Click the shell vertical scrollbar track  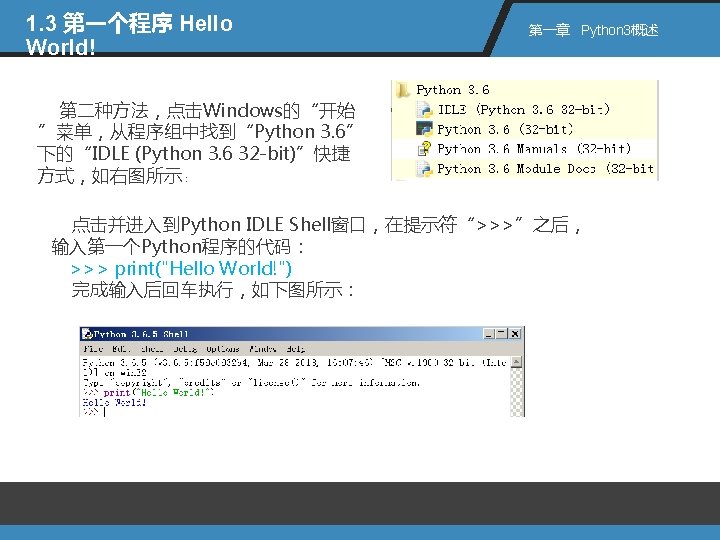tap(517, 392)
